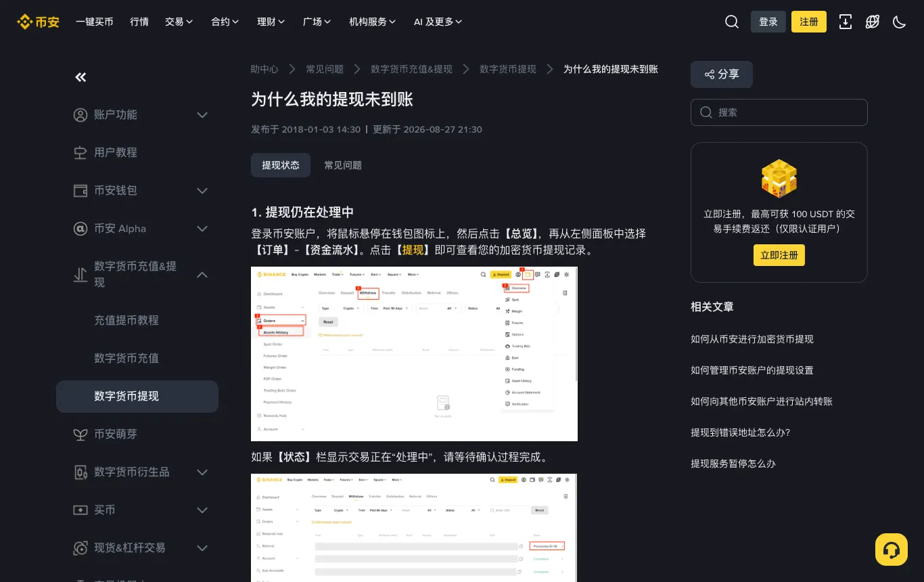The height and width of the screenshot is (582, 924).
Task: Open the 合约 dropdown menu
Action: 225,22
